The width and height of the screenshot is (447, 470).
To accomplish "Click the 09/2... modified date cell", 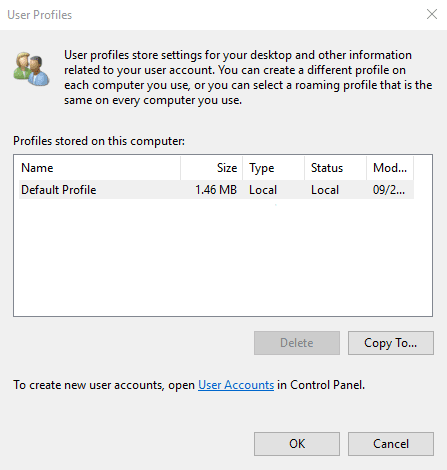I will pyautogui.click(x=389, y=190).
